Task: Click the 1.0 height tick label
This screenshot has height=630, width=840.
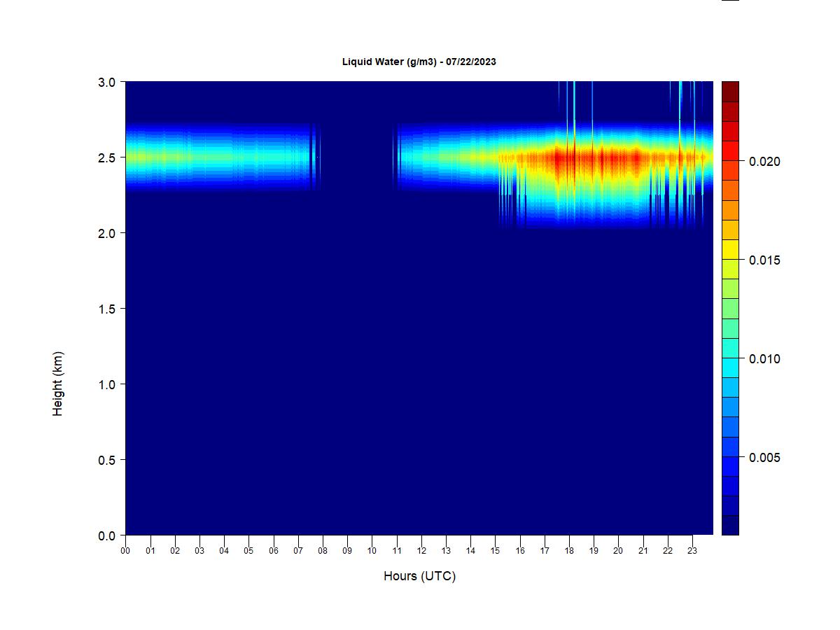Action: tap(106, 384)
